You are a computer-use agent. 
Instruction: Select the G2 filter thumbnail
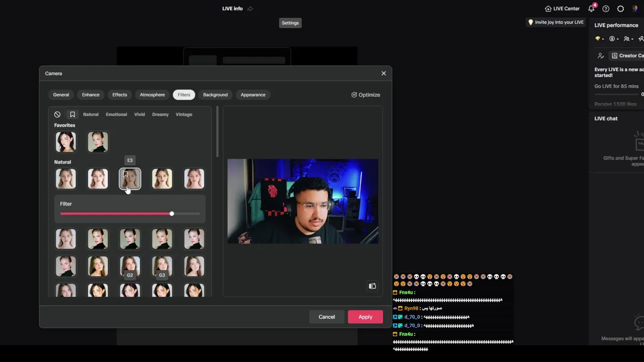pyautogui.click(x=130, y=266)
